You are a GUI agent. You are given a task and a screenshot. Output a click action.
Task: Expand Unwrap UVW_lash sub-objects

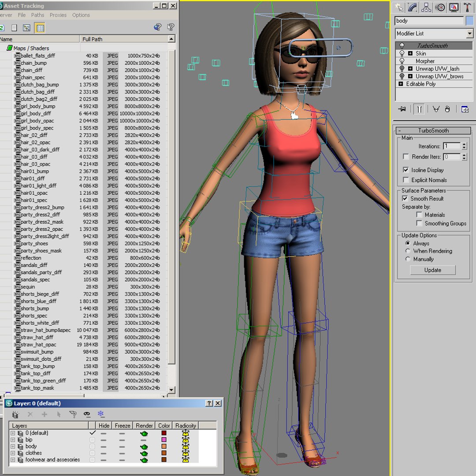click(x=410, y=69)
